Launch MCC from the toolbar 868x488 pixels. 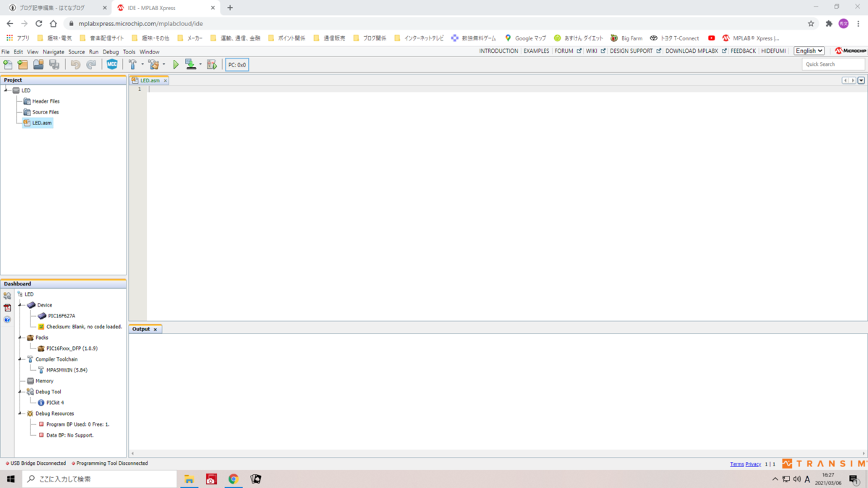coord(111,64)
